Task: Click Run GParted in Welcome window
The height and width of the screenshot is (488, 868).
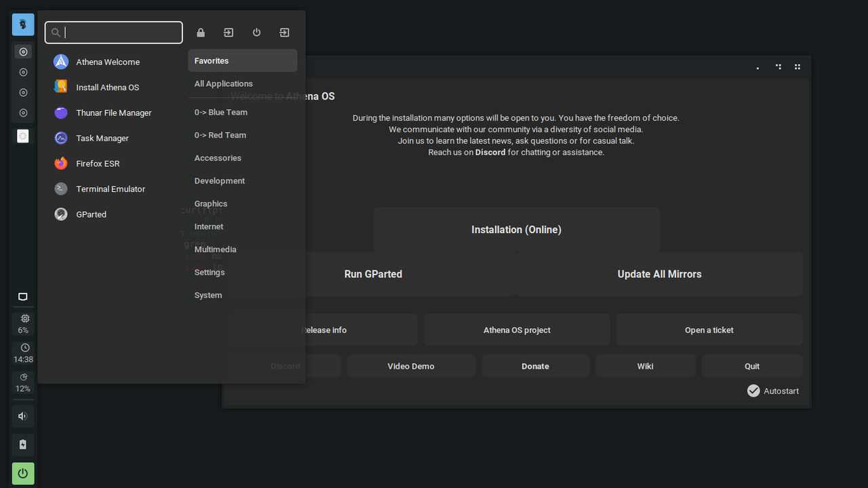Action: (373, 274)
